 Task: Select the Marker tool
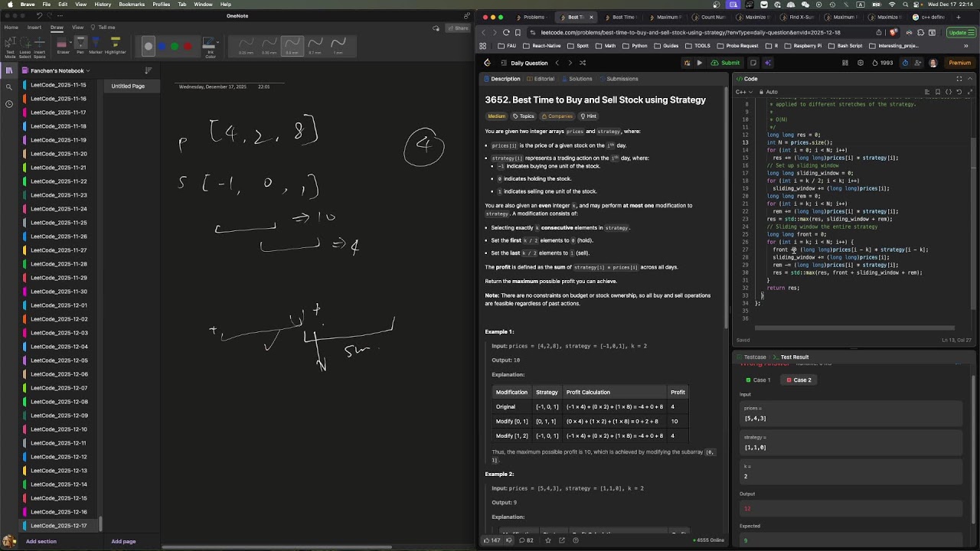pyautogui.click(x=96, y=44)
